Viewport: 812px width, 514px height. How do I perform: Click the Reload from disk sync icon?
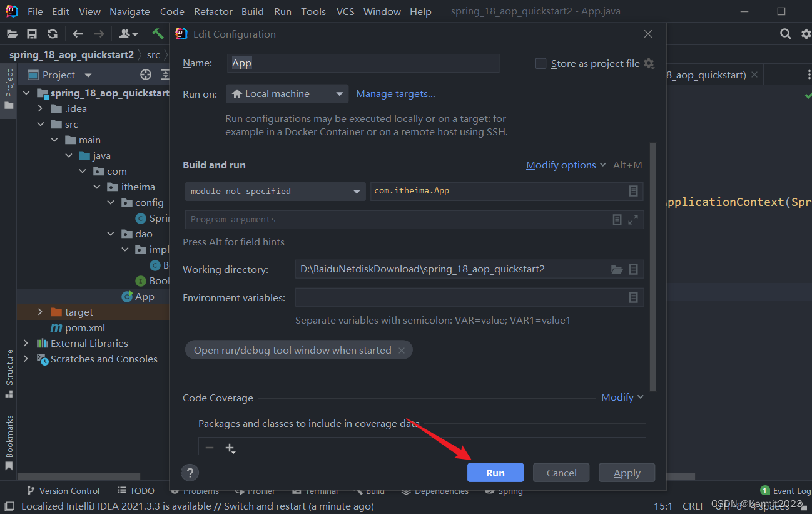click(x=53, y=34)
